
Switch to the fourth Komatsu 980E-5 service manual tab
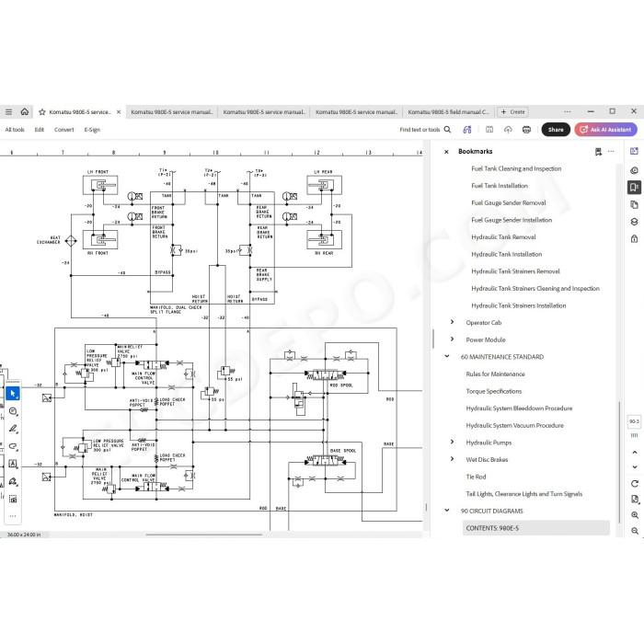point(357,111)
